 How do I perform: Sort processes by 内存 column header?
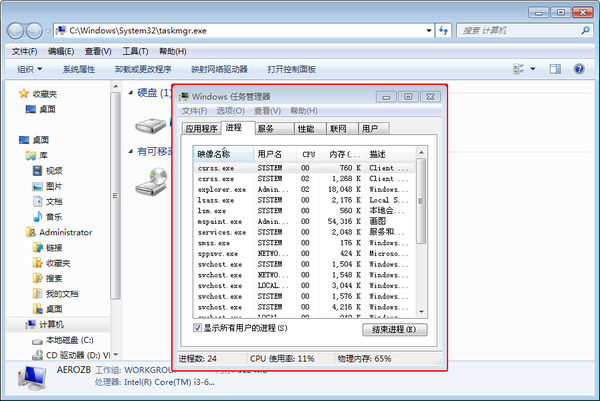click(x=341, y=154)
